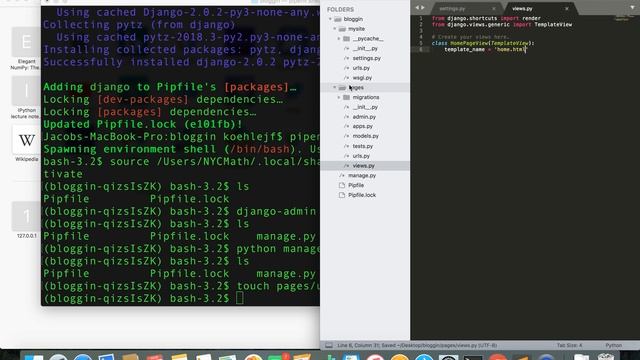The width and height of the screenshot is (640, 360).
Task: Click the mysite folder icon
Action: [x=342, y=29]
